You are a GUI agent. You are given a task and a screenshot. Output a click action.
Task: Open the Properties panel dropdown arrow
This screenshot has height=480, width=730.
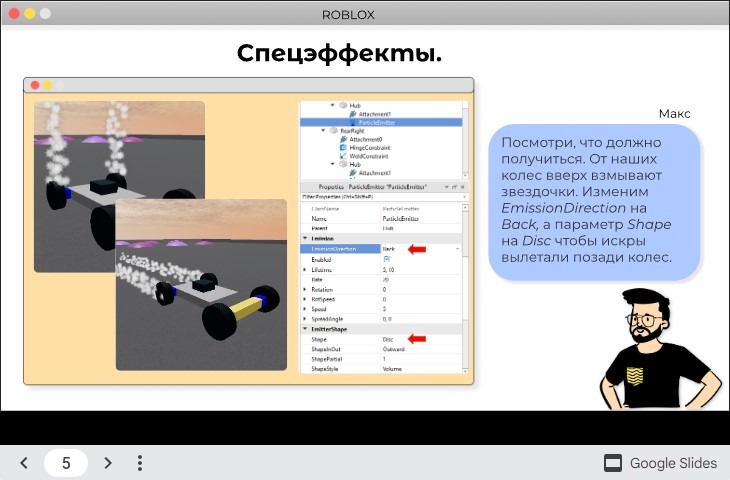[446, 187]
